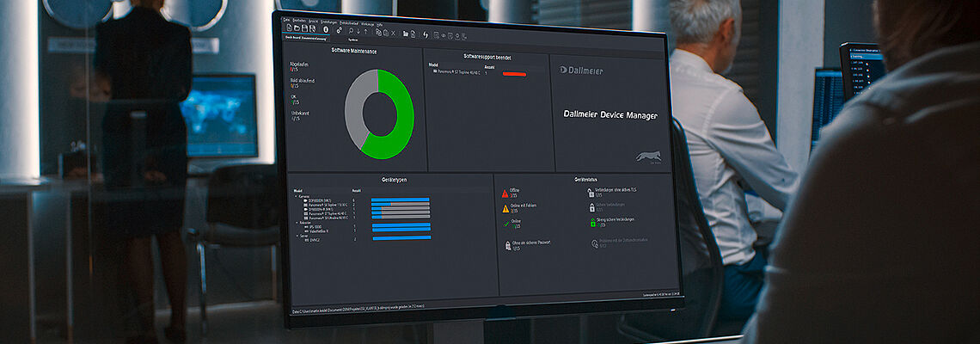Click the green Streng sichere Verbindungen padlock

click(593, 223)
